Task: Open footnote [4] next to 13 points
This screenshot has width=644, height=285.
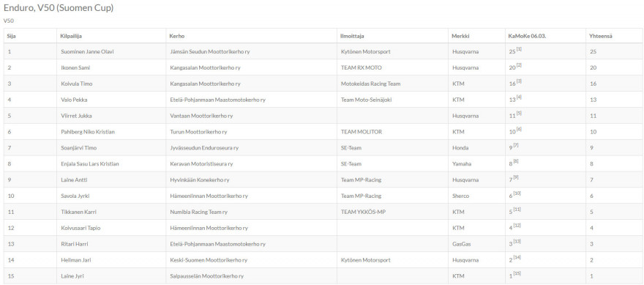Action: point(519,97)
